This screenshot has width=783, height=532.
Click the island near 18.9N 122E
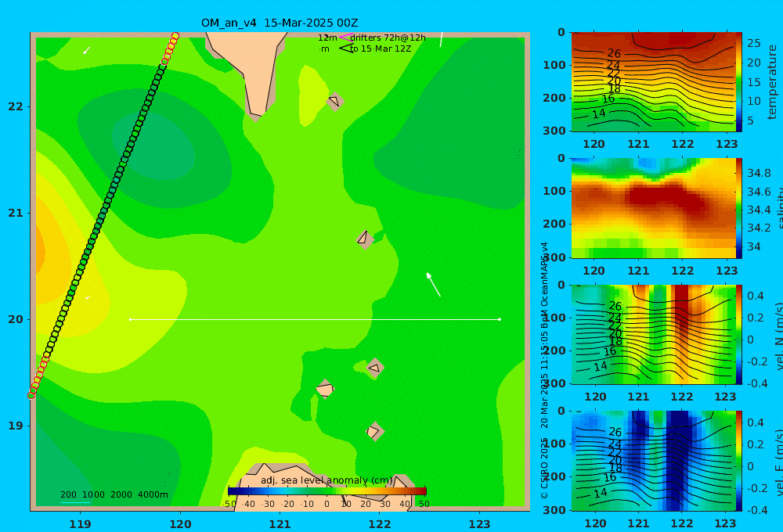pos(374,431)
